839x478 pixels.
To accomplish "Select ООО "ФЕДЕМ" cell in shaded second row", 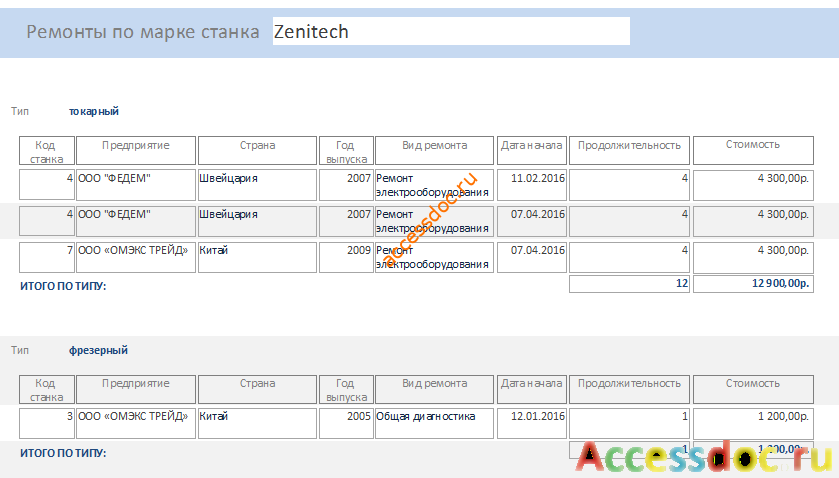I will 136,221.
